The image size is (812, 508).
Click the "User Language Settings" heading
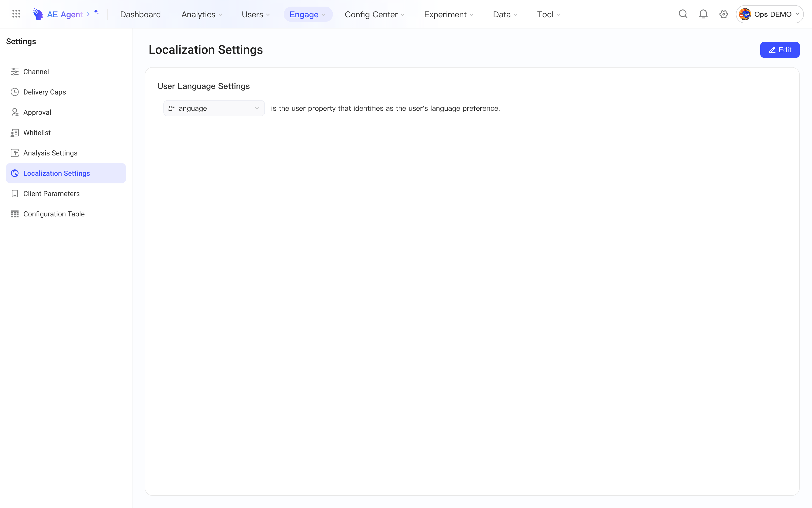click(203, 86)
